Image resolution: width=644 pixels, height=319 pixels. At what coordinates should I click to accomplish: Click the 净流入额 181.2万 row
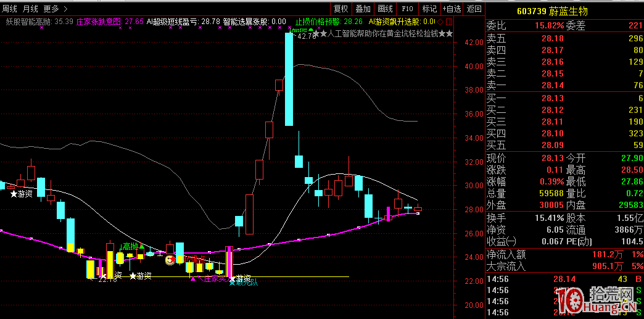click(564, 255)
